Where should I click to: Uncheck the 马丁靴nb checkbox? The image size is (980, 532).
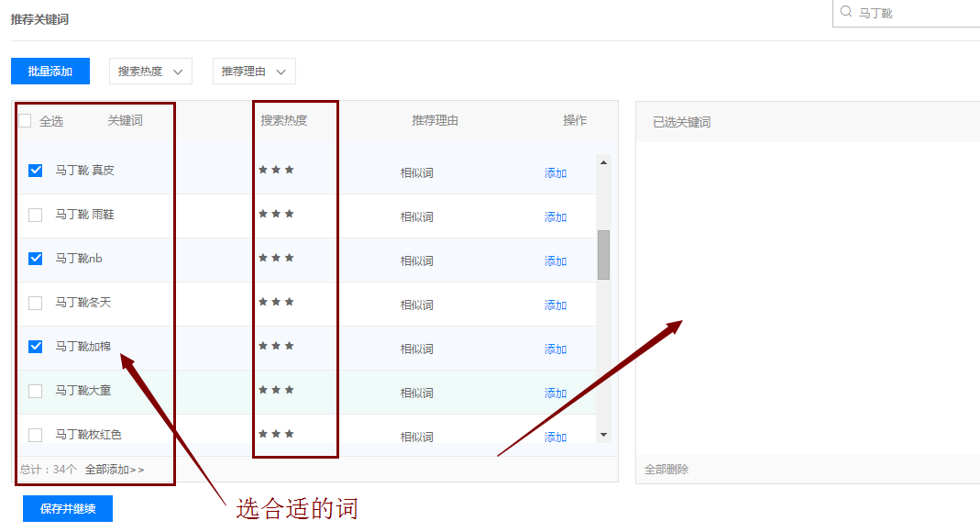(x=36, y=259)
